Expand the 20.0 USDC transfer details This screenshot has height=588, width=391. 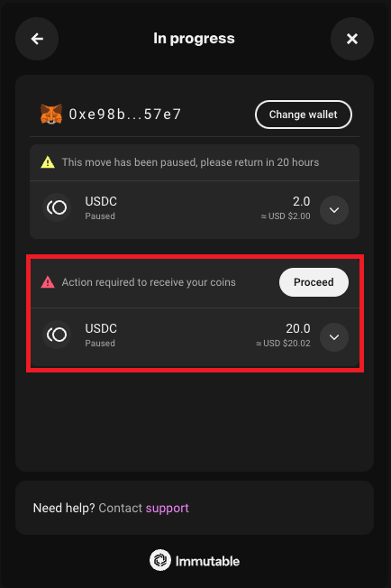[x=334, y=337]
